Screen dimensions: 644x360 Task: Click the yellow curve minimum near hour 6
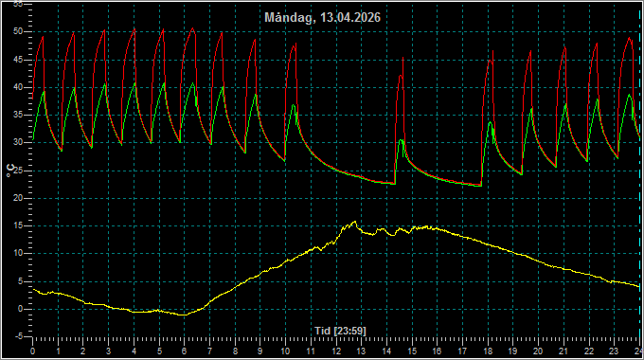point(185,315)
